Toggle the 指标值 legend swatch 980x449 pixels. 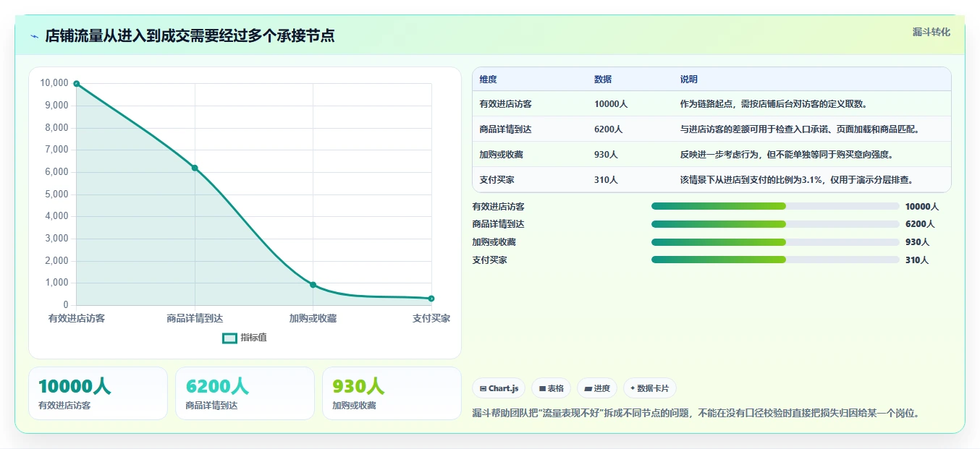[229, 338]
